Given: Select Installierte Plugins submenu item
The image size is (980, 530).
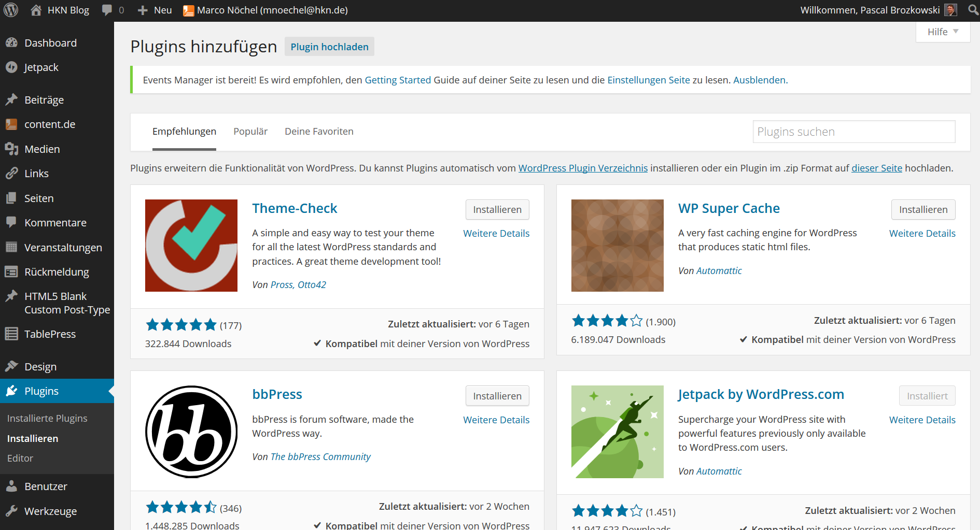Looking at the screenshot, I should click(47, 419).
